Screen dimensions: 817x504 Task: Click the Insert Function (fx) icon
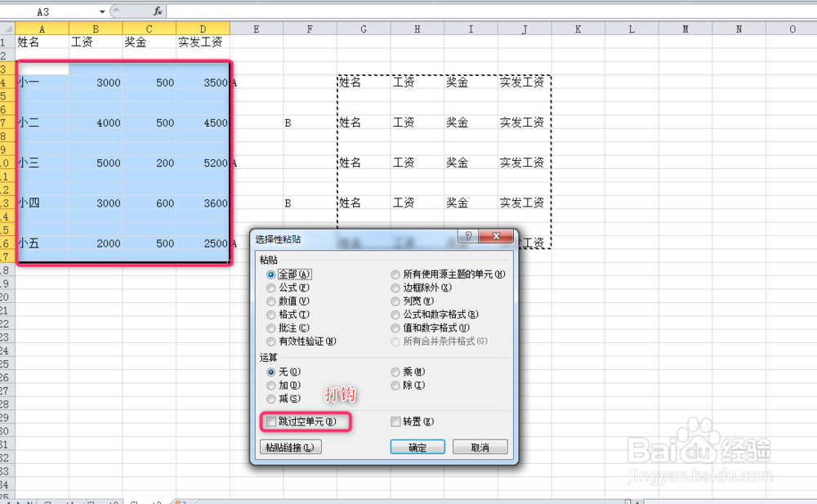click(x=158, y=11)
